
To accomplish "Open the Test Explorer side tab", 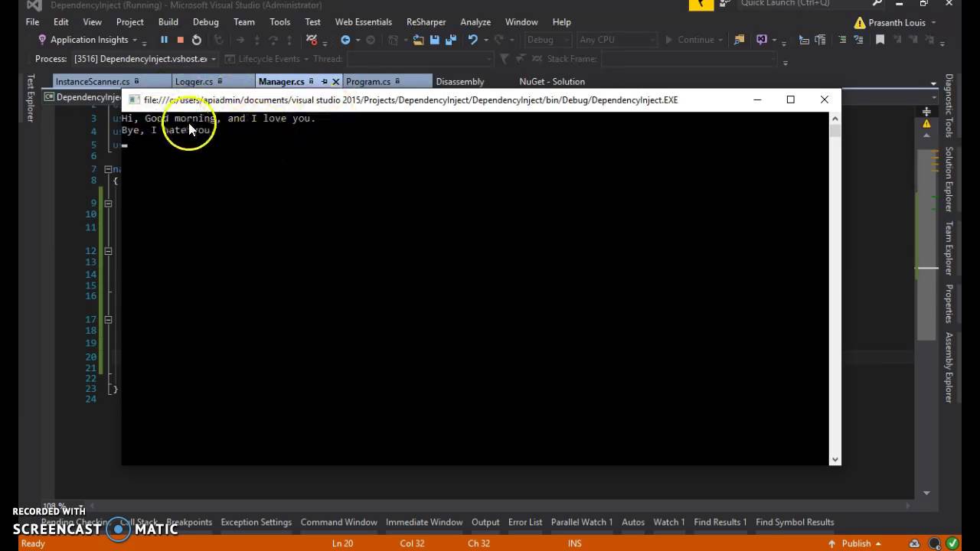I will pyautogui.click(x=31, y=98).
